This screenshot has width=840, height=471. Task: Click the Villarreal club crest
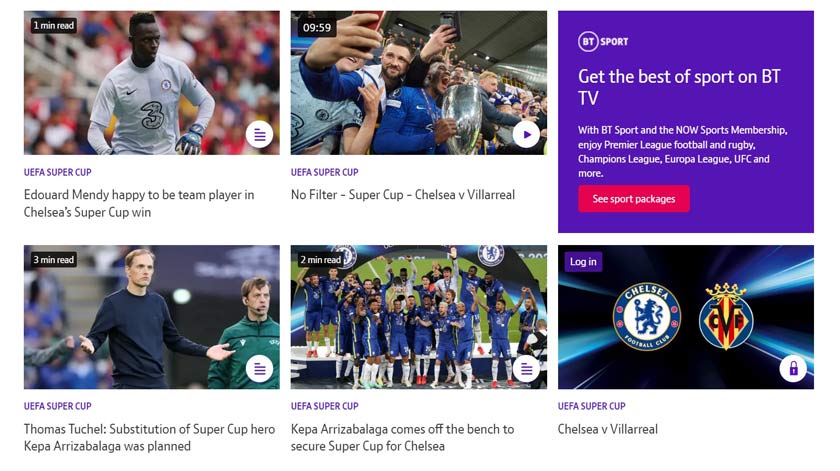[x=726, y=316]
